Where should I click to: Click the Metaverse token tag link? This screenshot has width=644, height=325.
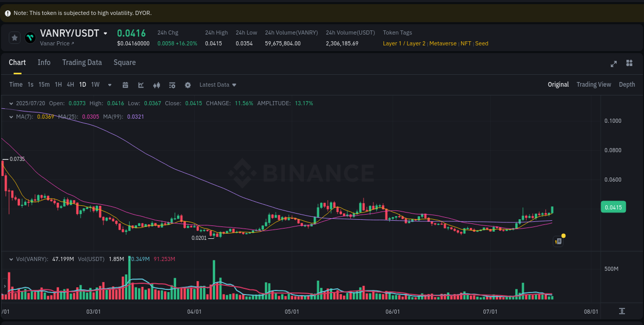[x=443, y=43]
